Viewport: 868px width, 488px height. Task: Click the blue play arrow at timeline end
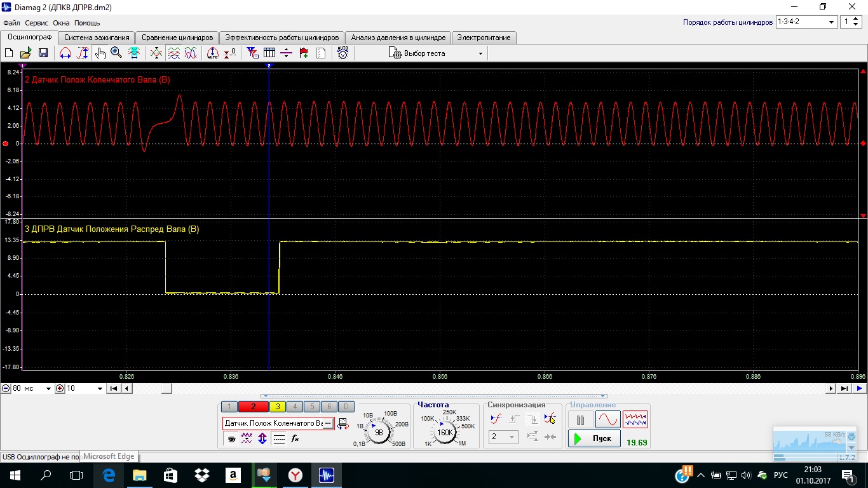[859, 388]
